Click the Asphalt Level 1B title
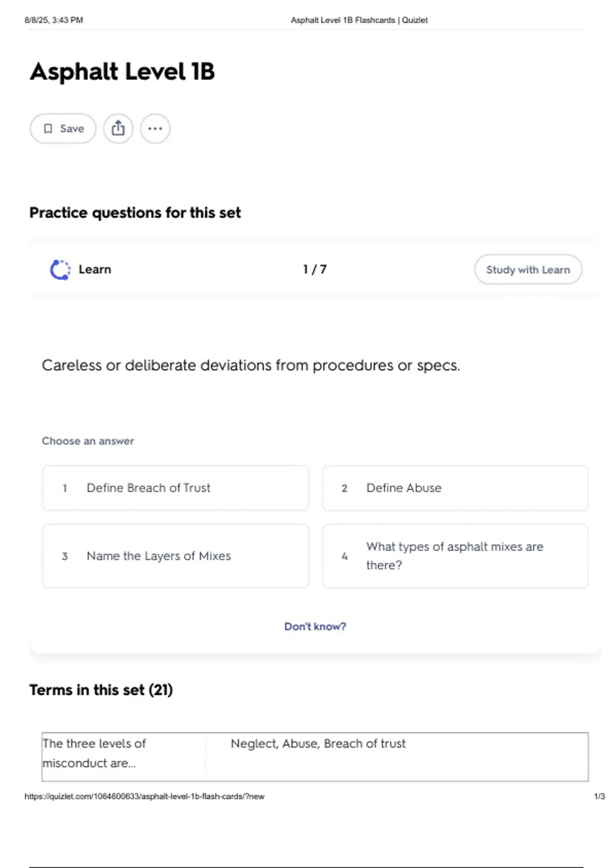Viewport: 613px width, 868px height. (122, 71)
